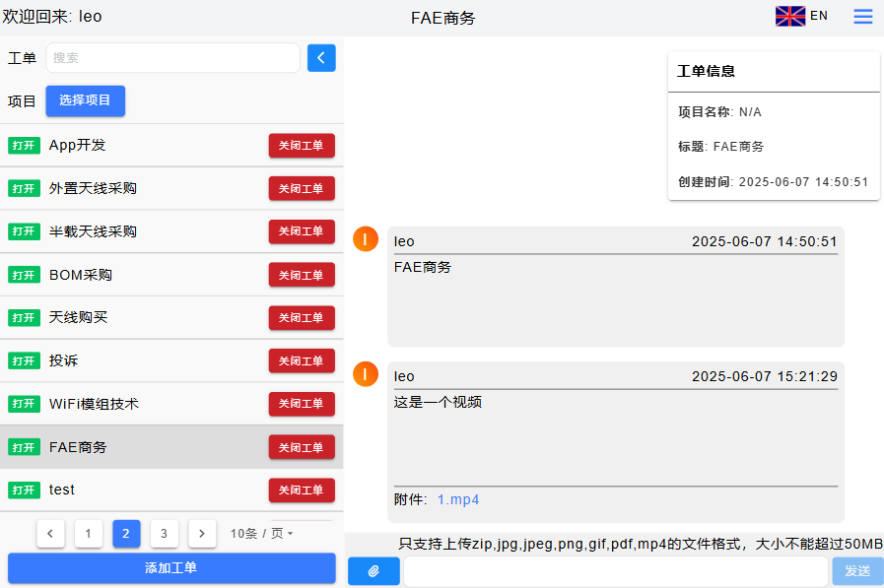Screen dimensions: 884x588
Task: Go to next page of tickets
Action: click(x=202, y=534)
